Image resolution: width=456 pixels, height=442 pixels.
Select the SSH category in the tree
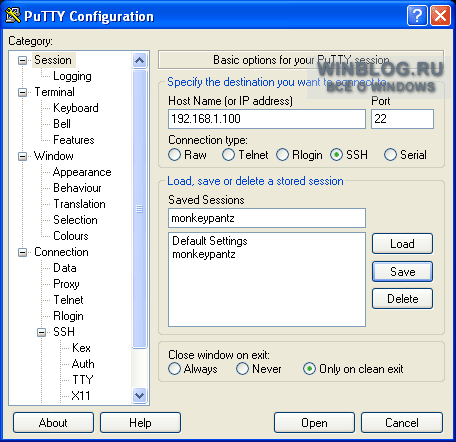point(64,332)
